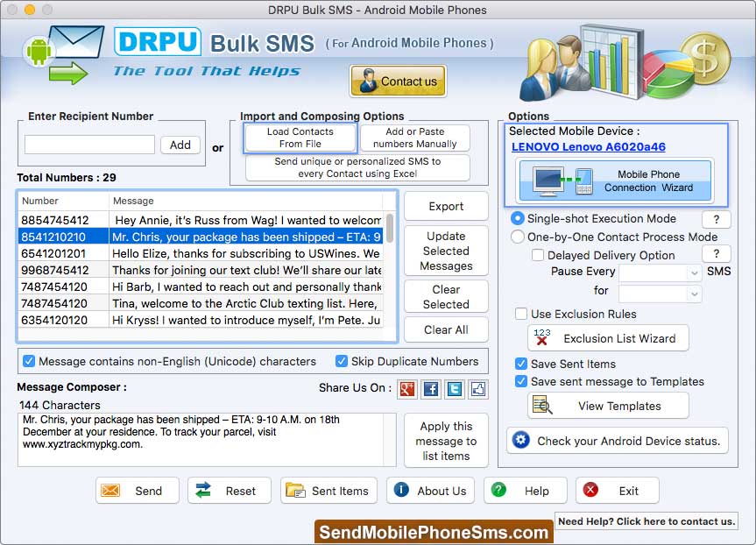Click the info icon on About Us button
Viewport: 756px width, 545px height.
coord(401,490)
